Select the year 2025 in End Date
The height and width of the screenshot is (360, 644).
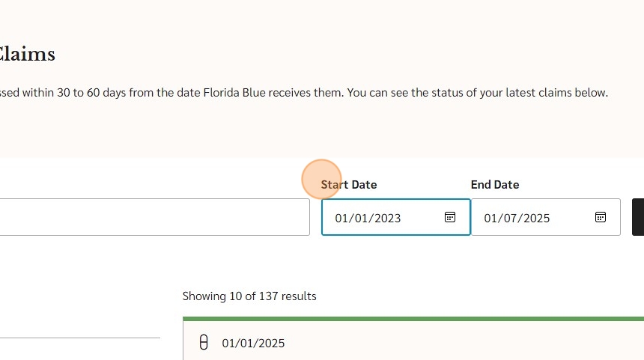(536, 218)
